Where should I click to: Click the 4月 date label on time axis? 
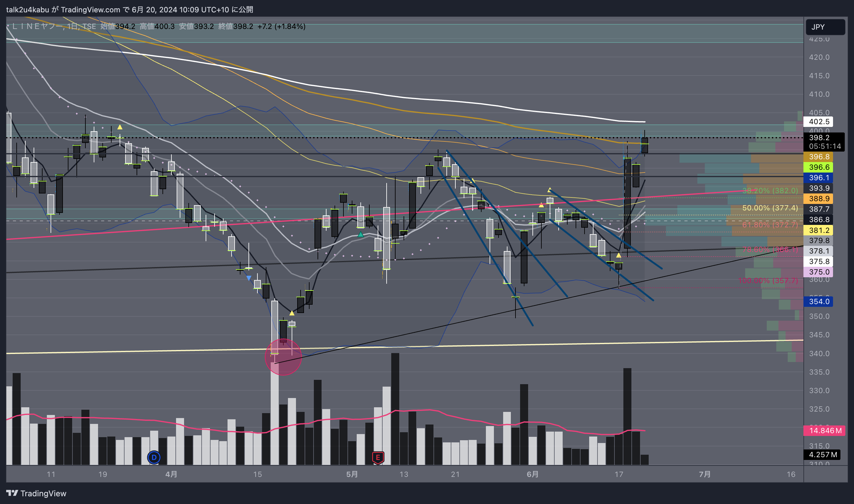pos(171,474)
